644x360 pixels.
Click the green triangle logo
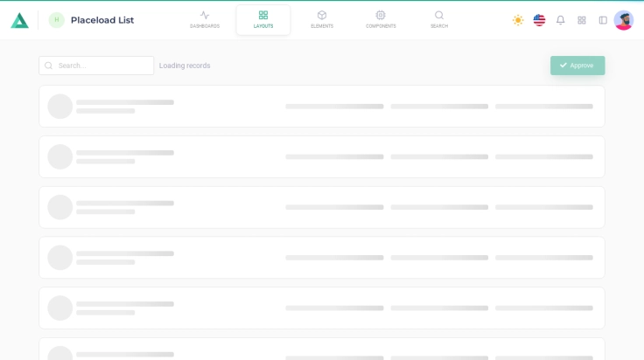19,20
